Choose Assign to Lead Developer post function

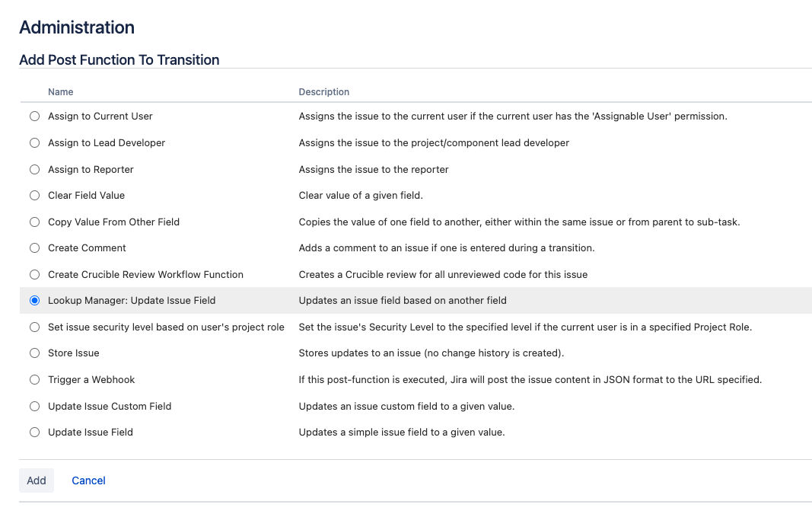(34, 142)
